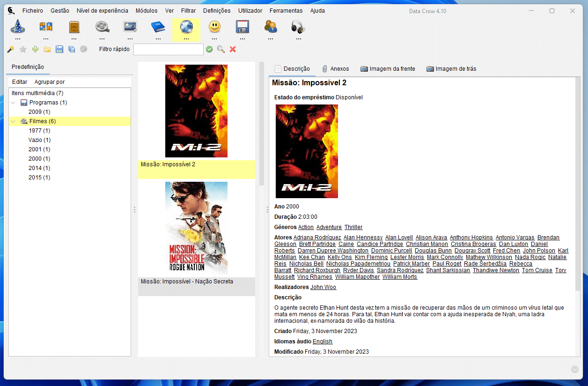Open the Tom Cruise actor link
The image size is (588, 386).
(x=537, y=270)
